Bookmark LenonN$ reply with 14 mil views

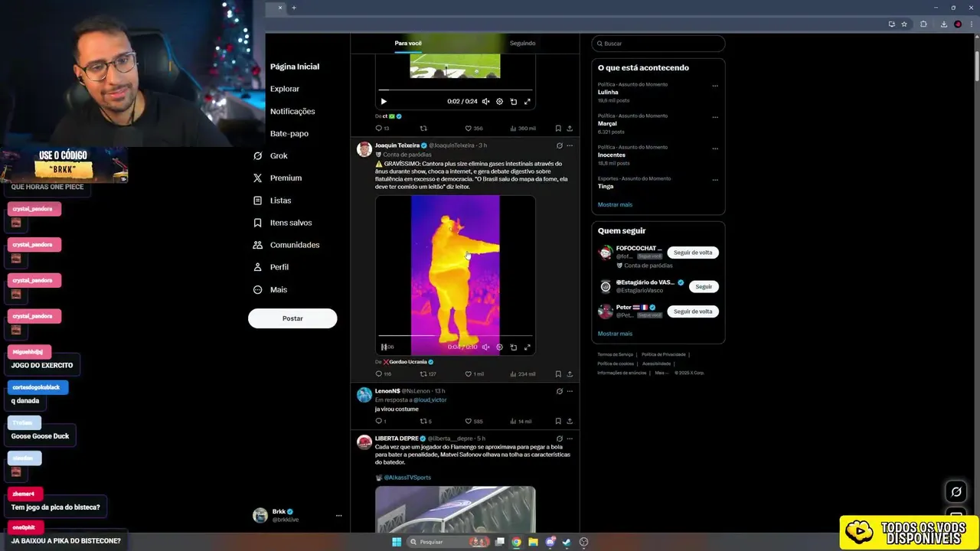(x=558, y=421)
